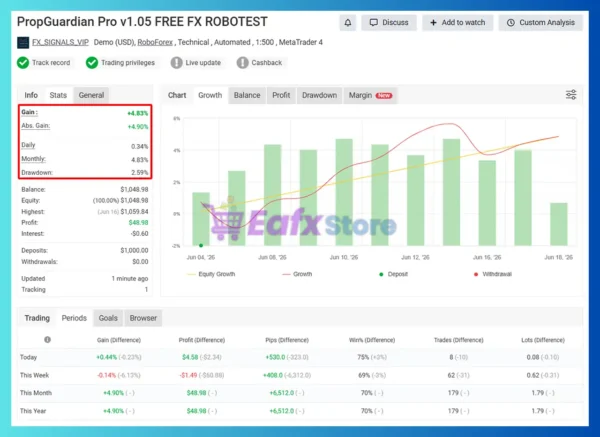Open the chart settings sliders icon
The width and height of the screenshot is (600, 437).
pyautogui.click(x=571, y=95)
